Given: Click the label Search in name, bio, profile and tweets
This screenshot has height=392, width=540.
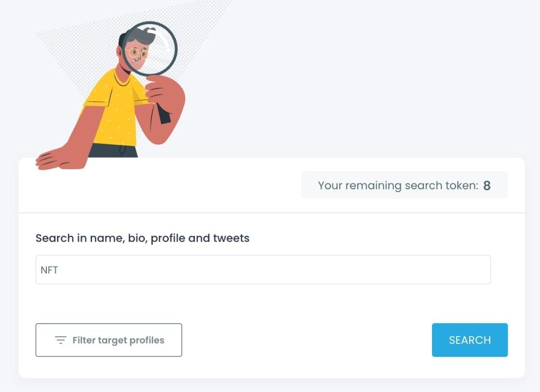Looking at the screenshot, I should (x=142, y=238).
